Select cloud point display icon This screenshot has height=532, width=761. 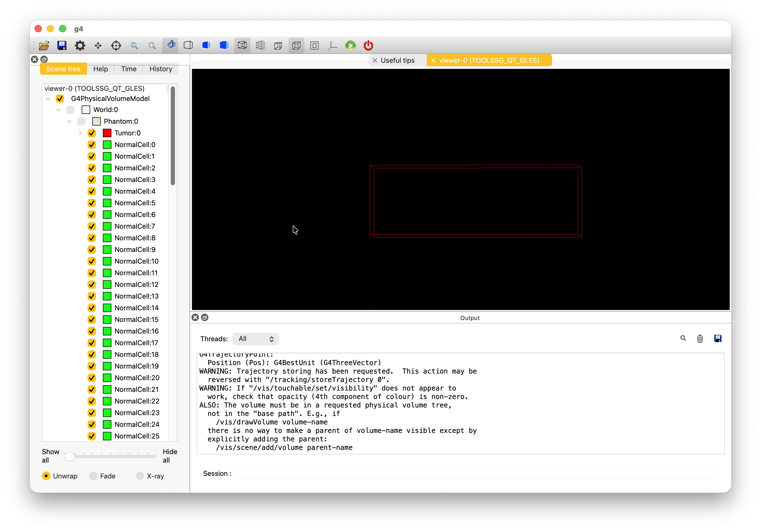pyautogui.click(x=260, y=45)
